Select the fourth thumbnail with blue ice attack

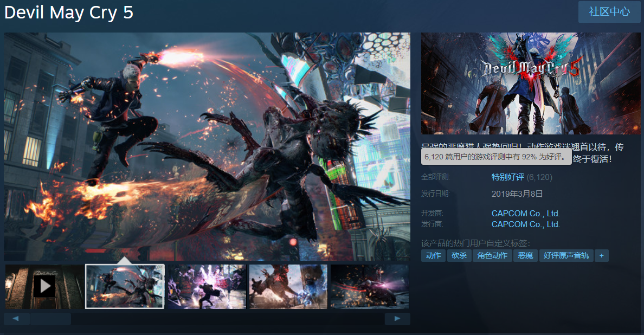288,287
